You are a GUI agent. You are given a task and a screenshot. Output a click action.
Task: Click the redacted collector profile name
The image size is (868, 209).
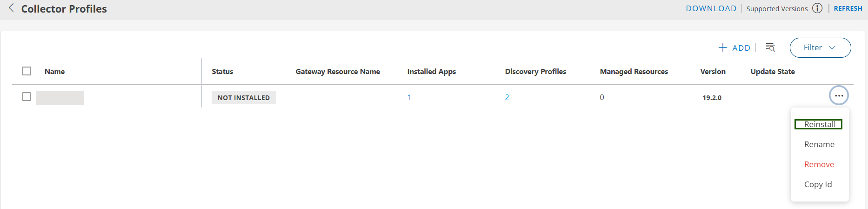(60, 98)
